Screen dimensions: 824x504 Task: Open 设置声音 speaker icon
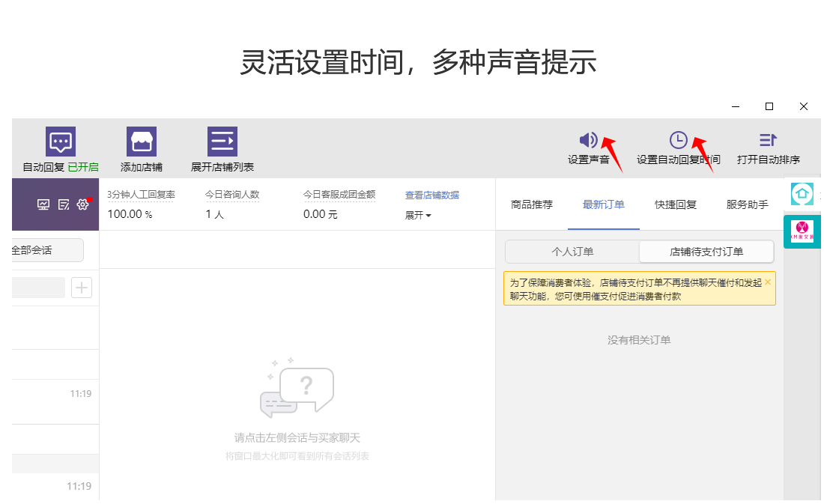pos(588,140)
